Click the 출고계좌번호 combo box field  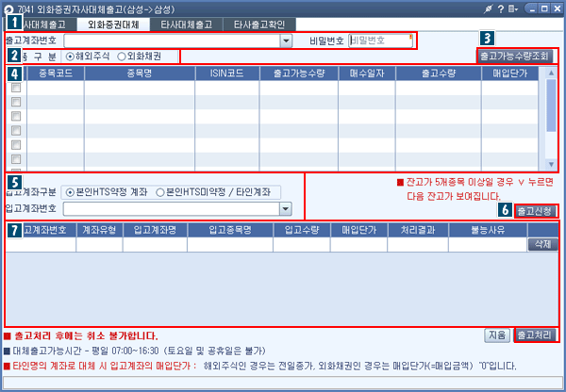click(177, 41)
